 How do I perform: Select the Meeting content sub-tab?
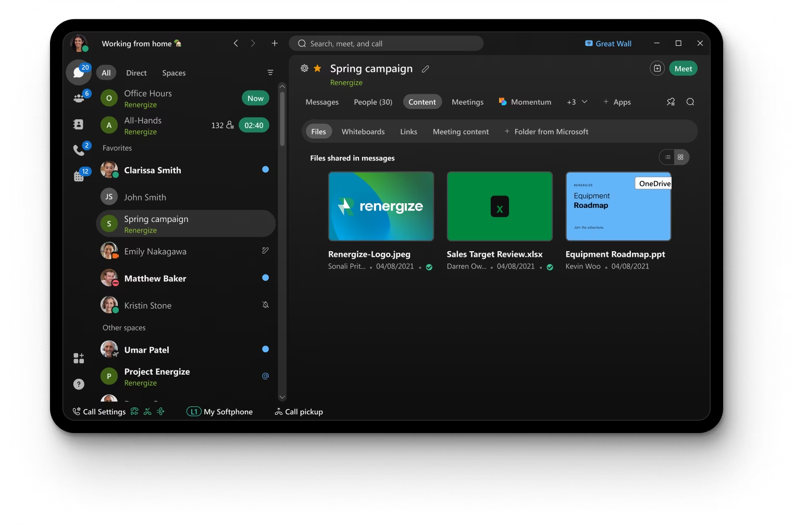(x=461, y=131)
